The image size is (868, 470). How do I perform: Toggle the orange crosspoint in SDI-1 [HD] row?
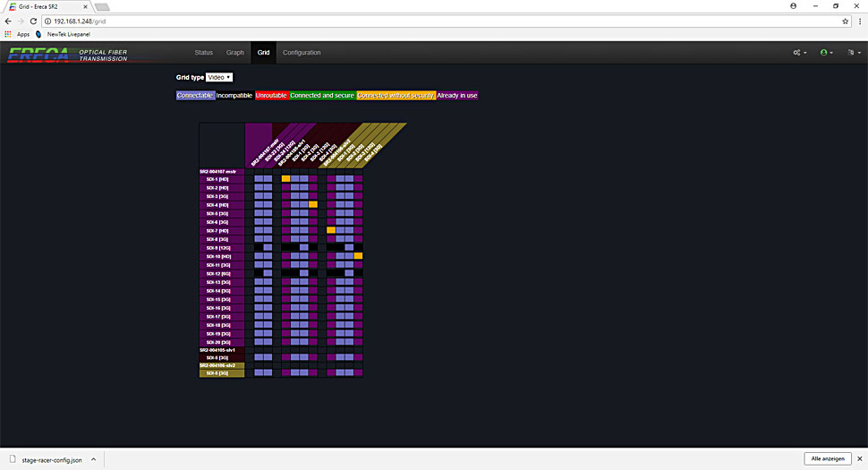coord(285,179)
